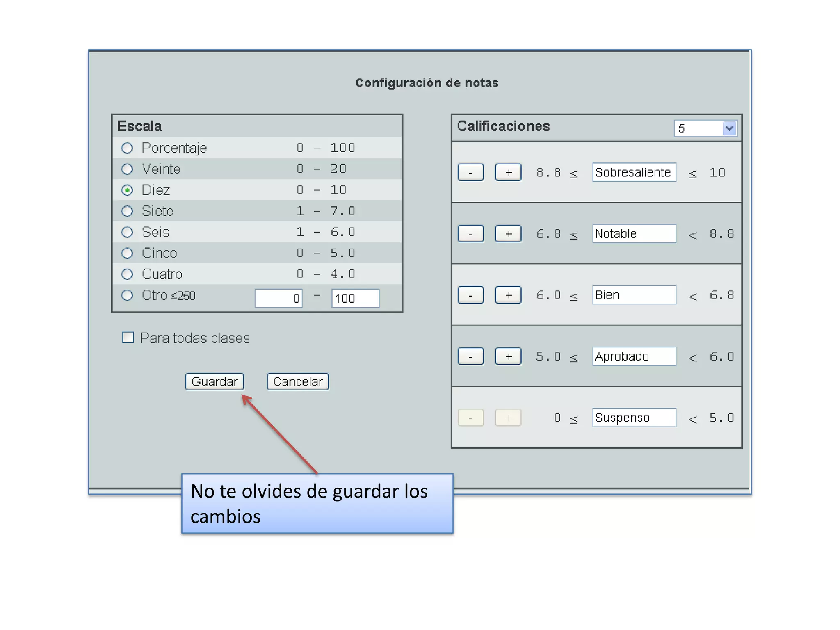Click the Sobresaliente name field
Screen dimensions: 840x630
634,172
